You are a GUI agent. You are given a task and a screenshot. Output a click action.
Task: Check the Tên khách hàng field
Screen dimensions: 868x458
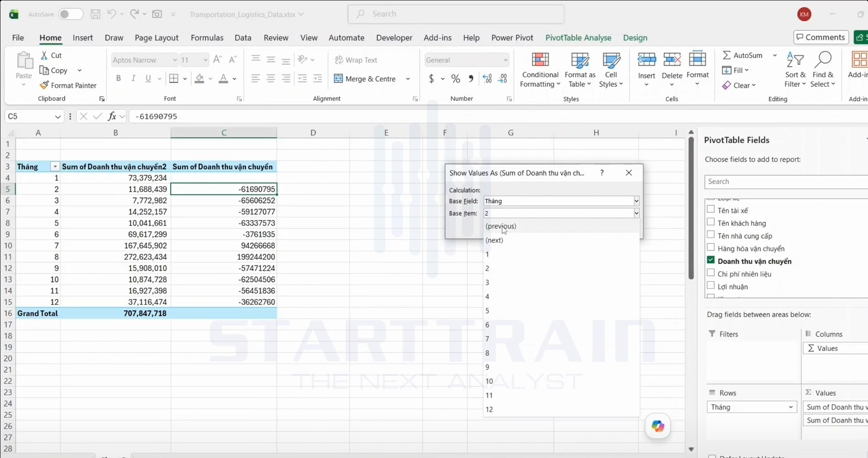[x=711, y=222]
